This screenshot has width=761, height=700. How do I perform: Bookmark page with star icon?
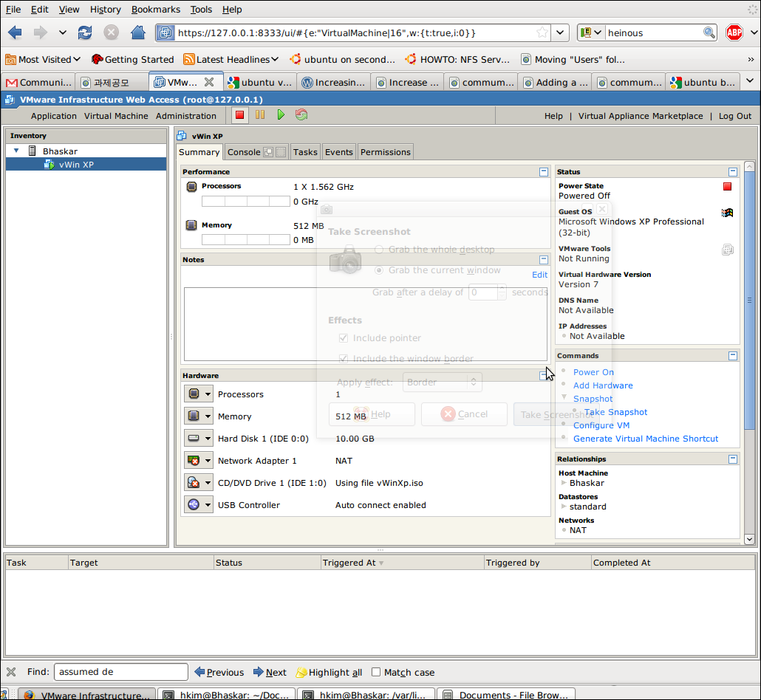542,33
